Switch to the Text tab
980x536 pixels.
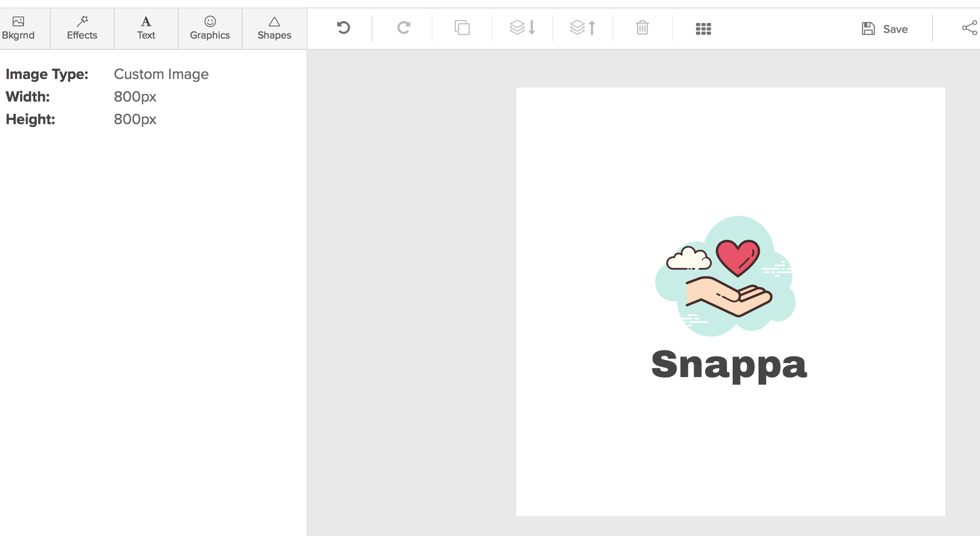(x=146, y=29)
